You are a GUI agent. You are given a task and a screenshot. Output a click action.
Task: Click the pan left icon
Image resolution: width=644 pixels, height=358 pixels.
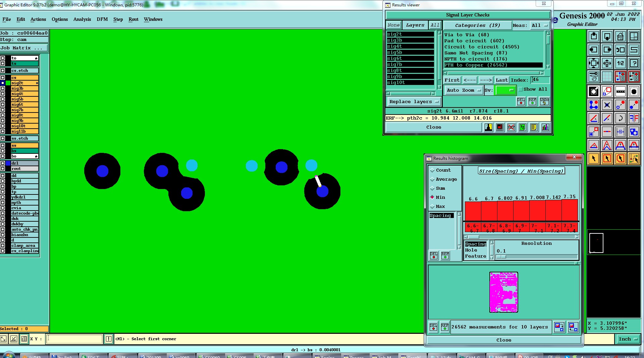click(x=593, y=50)
